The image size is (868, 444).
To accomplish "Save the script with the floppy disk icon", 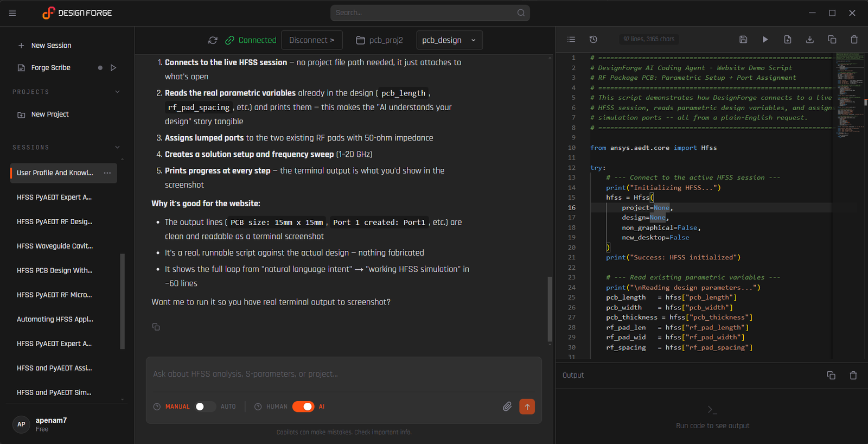I will tap(743, 40).
